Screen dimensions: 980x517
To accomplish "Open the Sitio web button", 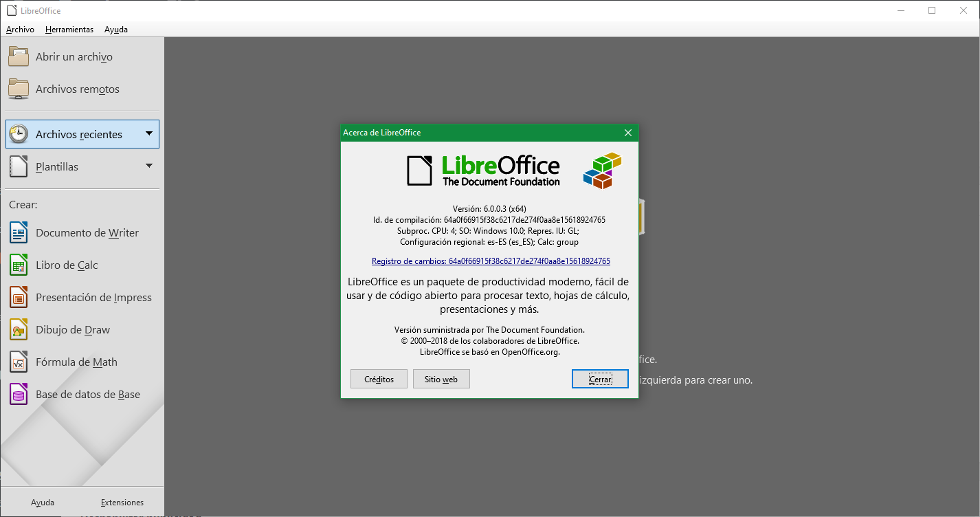I will (441, 379).
